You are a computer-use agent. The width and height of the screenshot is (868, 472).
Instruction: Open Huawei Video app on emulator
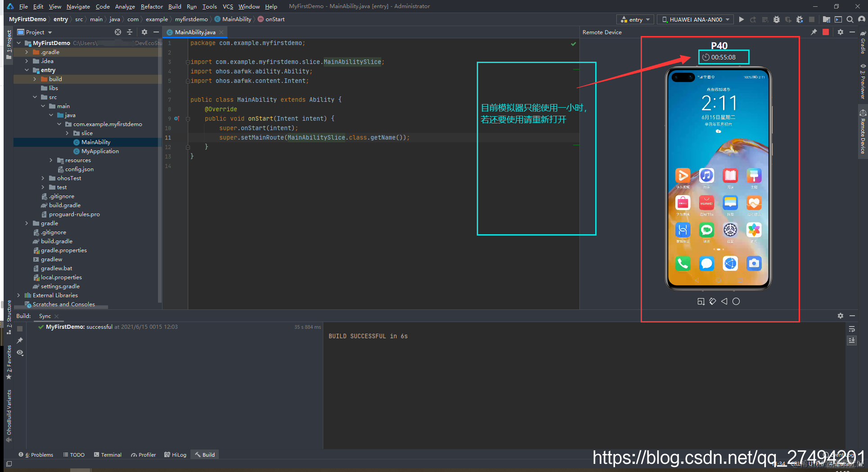pos(683,175)
